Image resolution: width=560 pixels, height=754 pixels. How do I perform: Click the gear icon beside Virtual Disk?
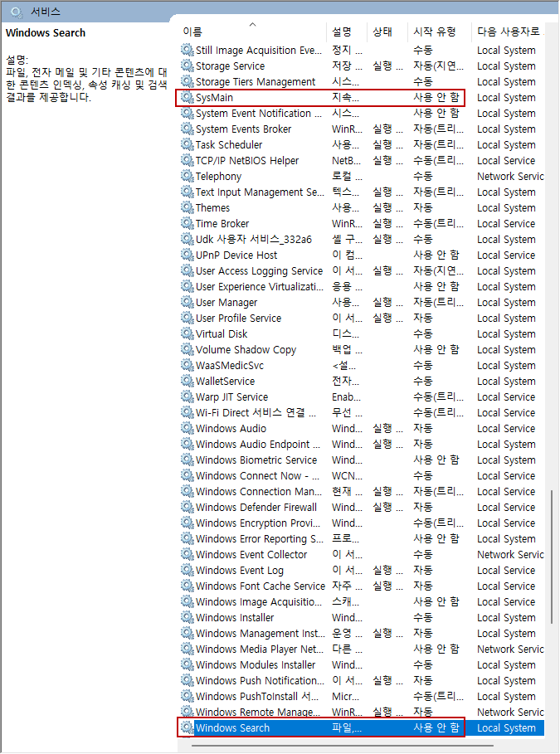click(187, 333)
